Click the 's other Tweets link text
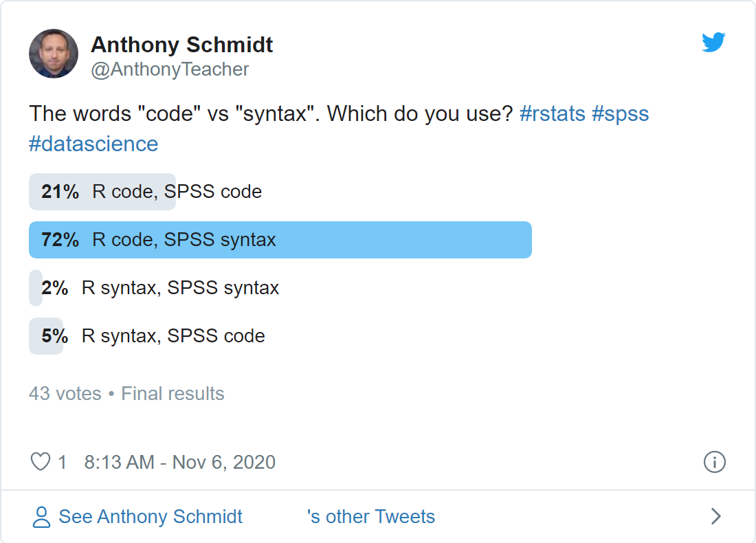Viewport: 756px width, 543px height. coord(370,516)
